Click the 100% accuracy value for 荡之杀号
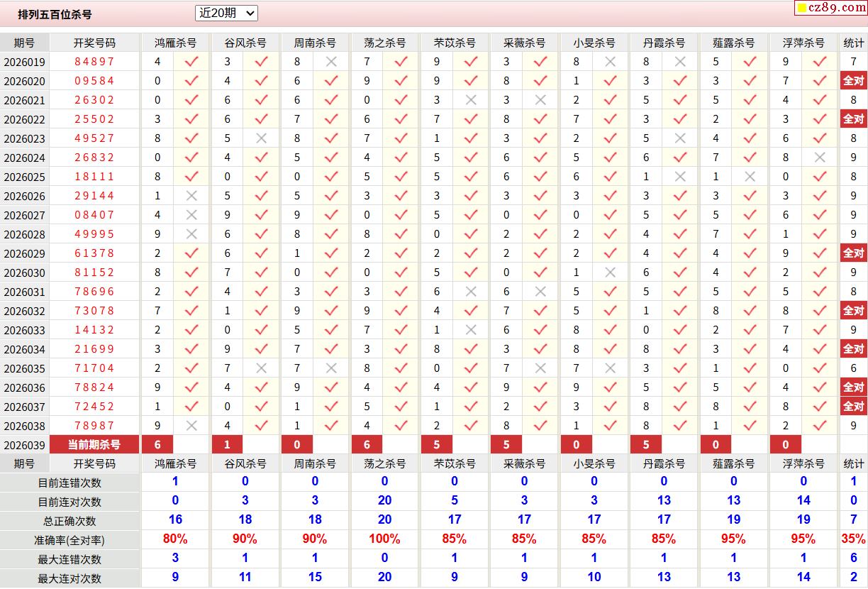This screenshot has width=868, height=589. pyautogui.click(x=384, y=539)
